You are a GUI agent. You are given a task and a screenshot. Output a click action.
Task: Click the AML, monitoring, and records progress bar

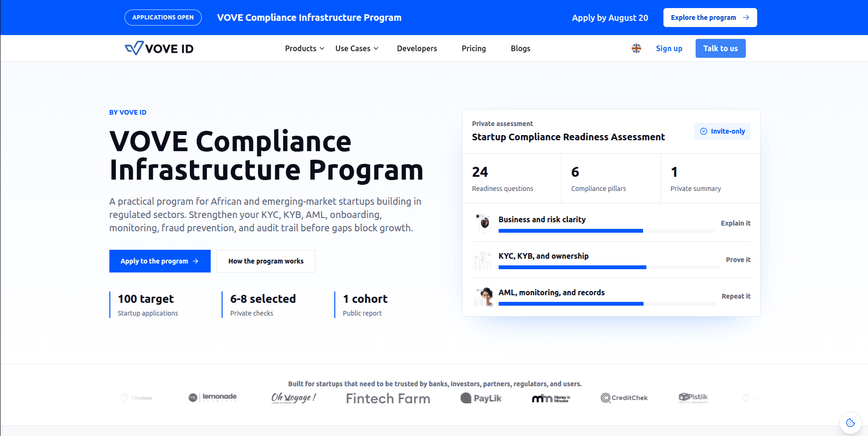(607, 304)
